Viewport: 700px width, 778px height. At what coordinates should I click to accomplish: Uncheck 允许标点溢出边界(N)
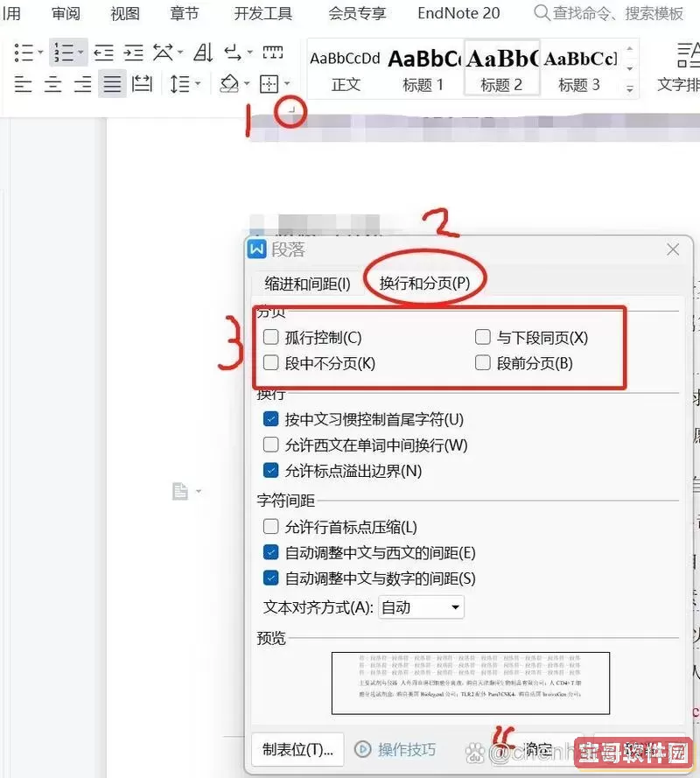click(x=271, y=470)
